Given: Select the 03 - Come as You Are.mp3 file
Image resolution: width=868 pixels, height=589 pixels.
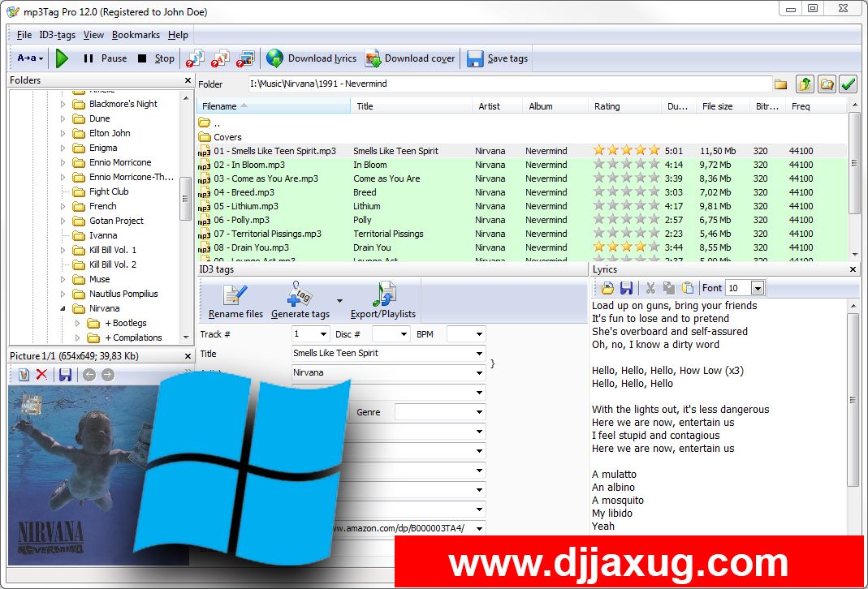Looking at the screenshot, I should 266,178.
